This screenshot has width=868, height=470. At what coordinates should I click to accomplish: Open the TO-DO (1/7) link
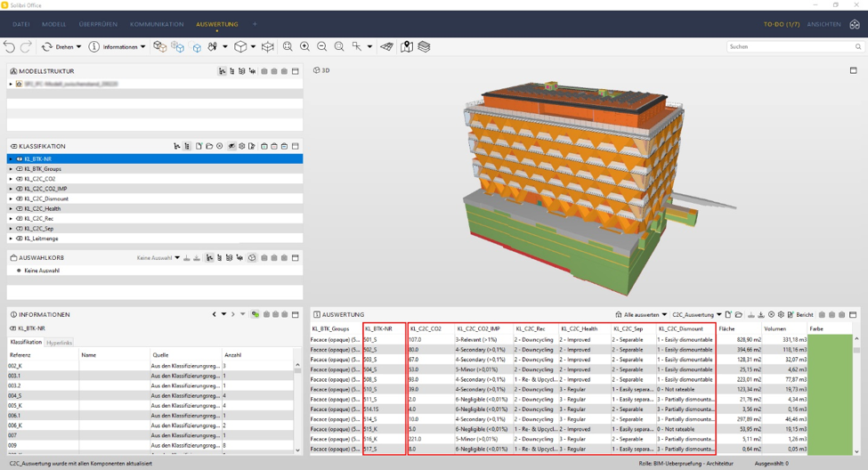[x=781, y=24]
